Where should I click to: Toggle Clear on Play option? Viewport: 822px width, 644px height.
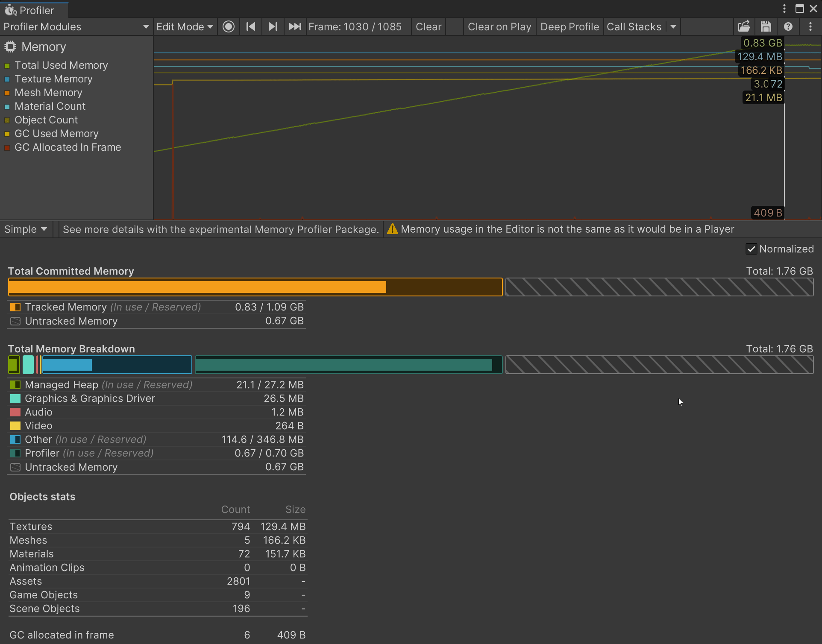pos(499,27)
